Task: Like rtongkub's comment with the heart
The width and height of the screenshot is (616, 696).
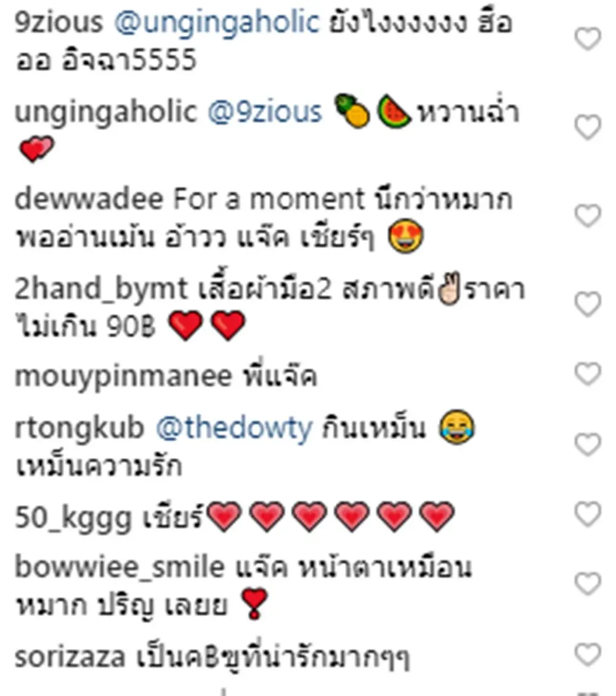Action: 588,444
